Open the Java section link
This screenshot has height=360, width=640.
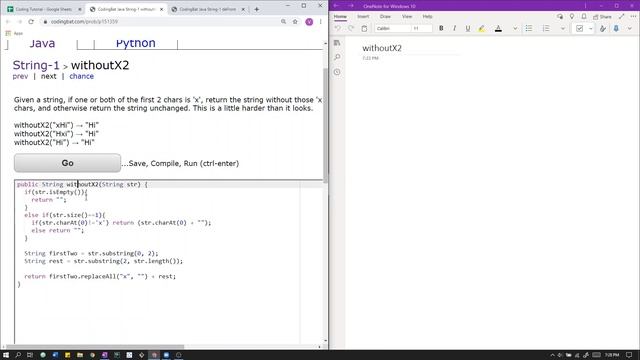coord(42,43)
